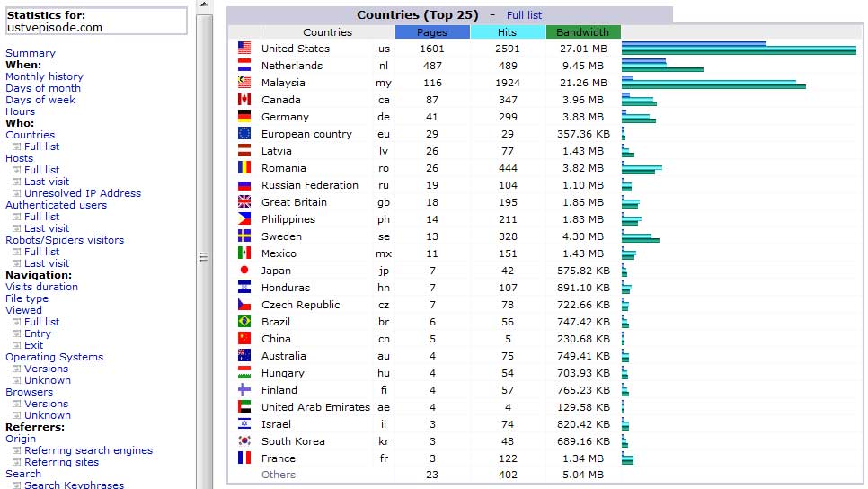This screenshot has width=868, height=489.
Task: Click the '27.01 MB' bandwidth value
Action: 583,49
